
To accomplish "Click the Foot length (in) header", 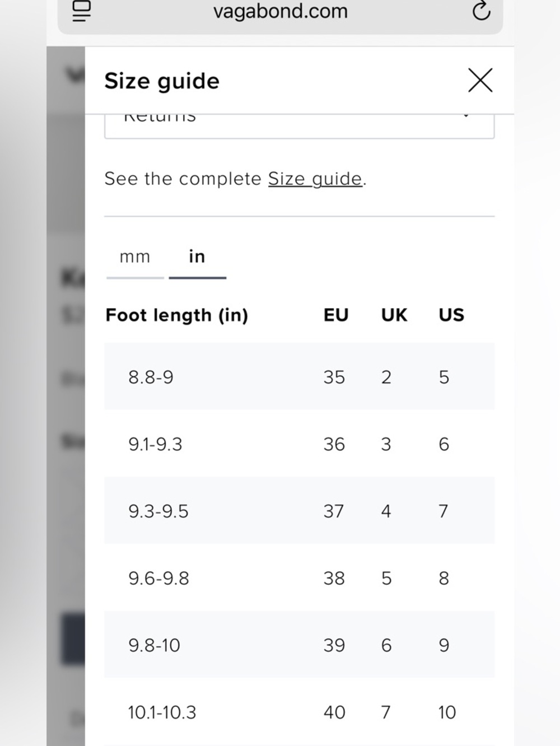I will [176, 315].
